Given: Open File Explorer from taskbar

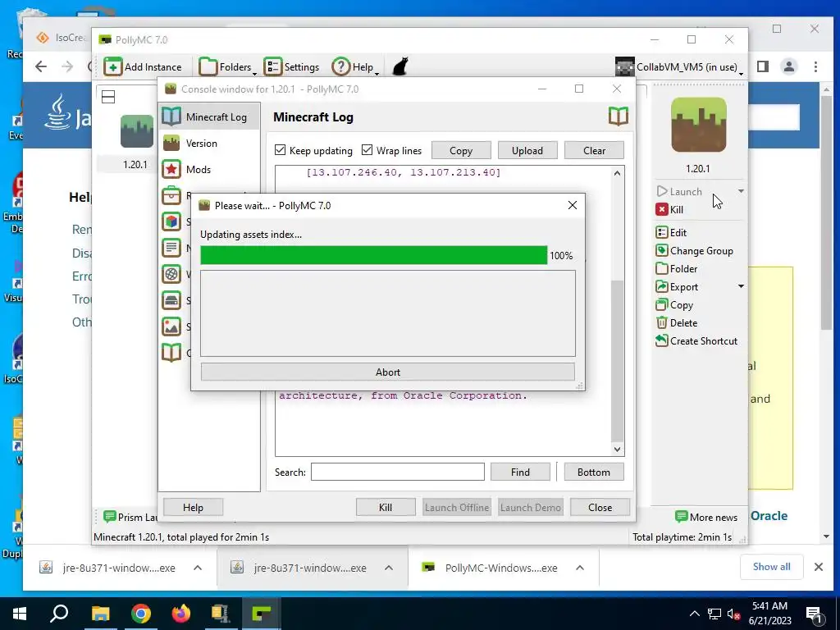Looking at the screenshot, I should tap(100, 614).
